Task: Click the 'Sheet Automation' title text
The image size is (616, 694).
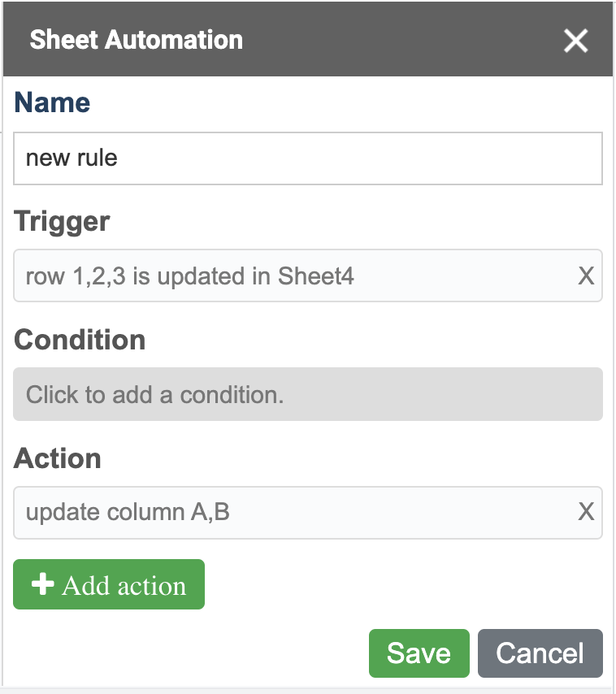Action: (137, 40)
